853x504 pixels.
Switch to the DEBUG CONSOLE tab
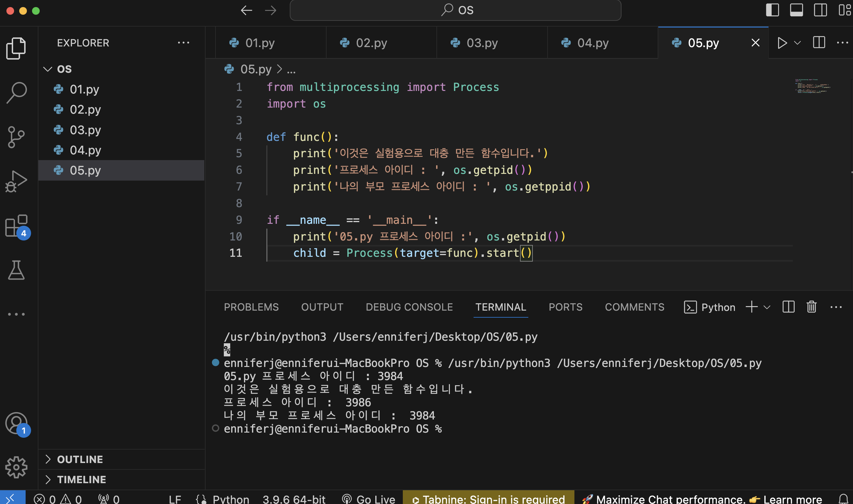(409, 307)
